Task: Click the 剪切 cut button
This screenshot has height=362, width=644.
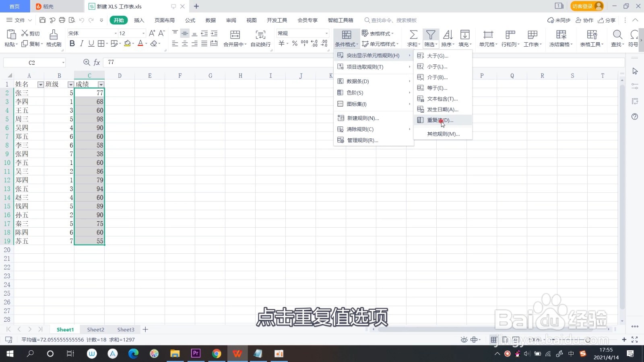Action: click(31, 33)
